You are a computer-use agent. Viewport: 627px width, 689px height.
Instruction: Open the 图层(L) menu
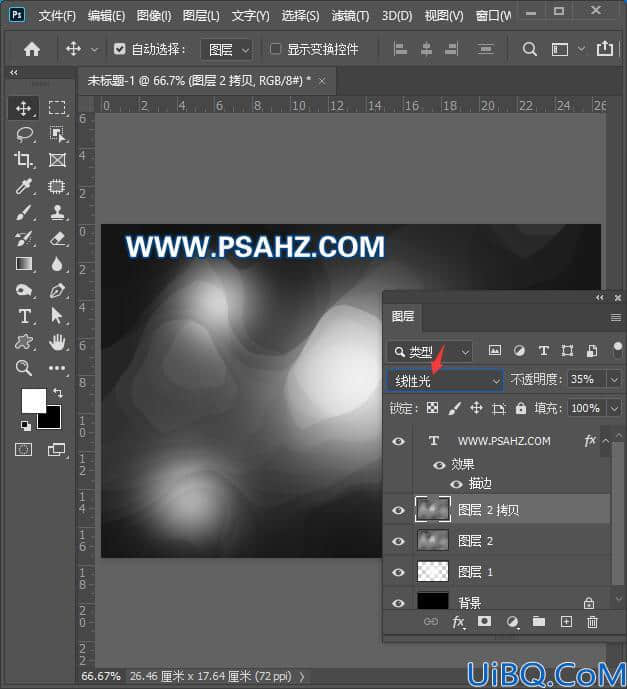pyautogui.click(x=201, y=16)
